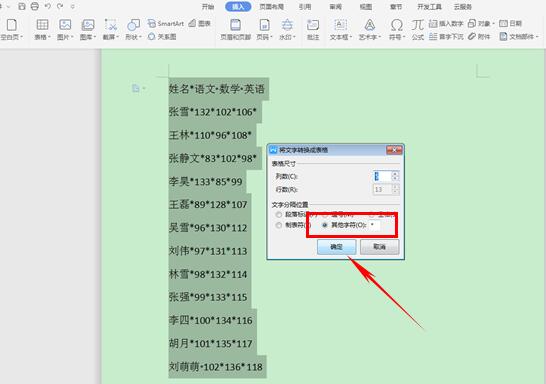Click the line 王林*110*96*108*

pyautogui.click(x=210, y=135)
